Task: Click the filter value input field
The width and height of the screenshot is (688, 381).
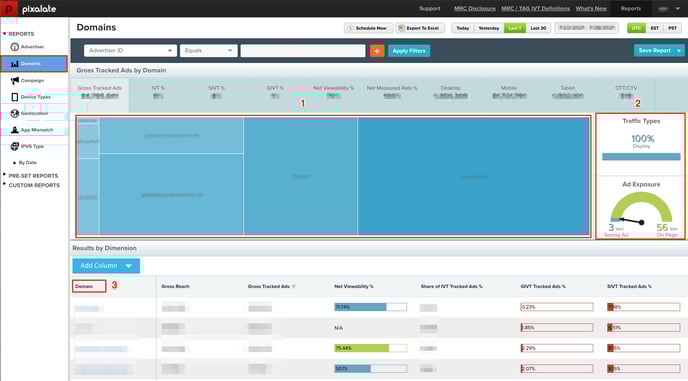Action: pyautogui.click(x=303, y=51)
